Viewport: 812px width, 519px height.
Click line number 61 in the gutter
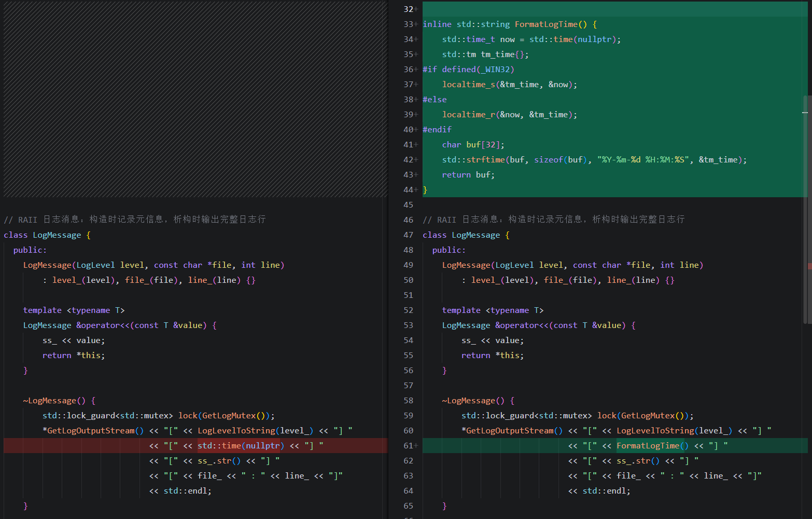pos(409,446)
